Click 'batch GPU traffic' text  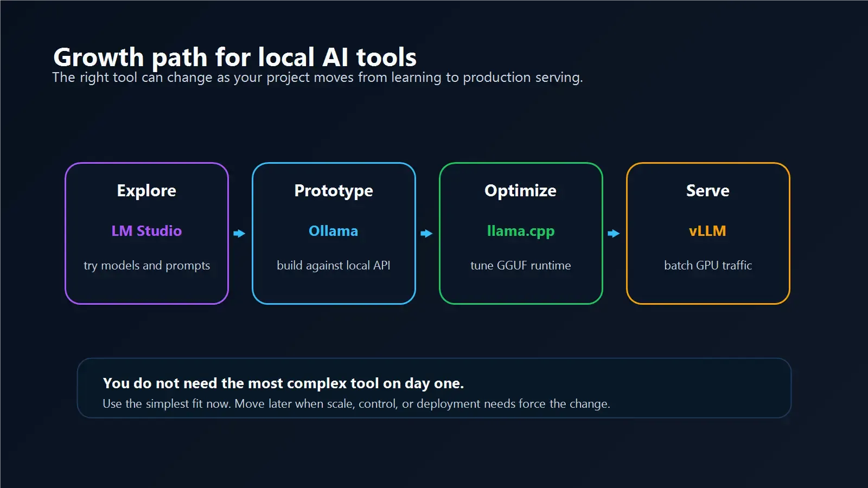[708, 266]
